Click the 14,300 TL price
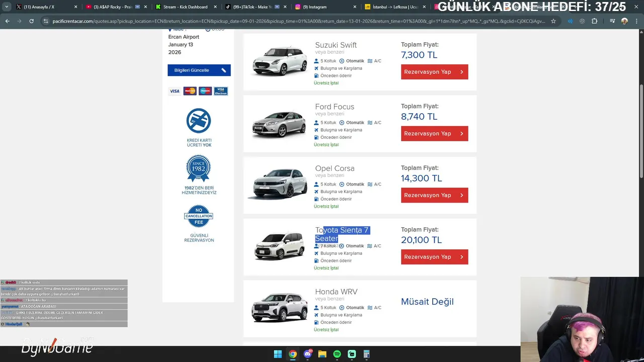644x362 pixels. [x=421, y=178]
